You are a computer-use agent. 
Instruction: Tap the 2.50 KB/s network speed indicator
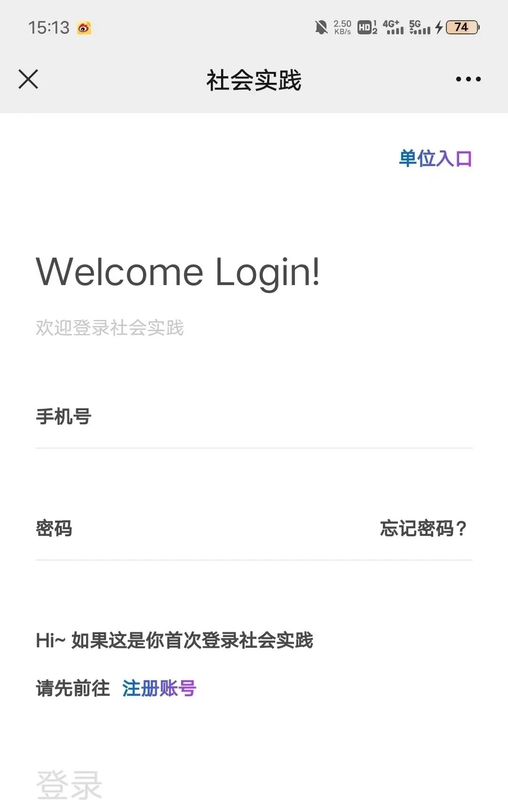tap(342, 27)
